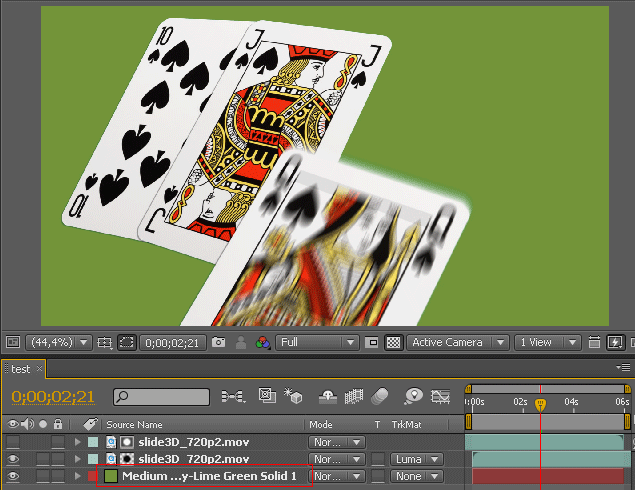Click the solo dot column header icon
The image size is (635, 490).
click(43, 424)
